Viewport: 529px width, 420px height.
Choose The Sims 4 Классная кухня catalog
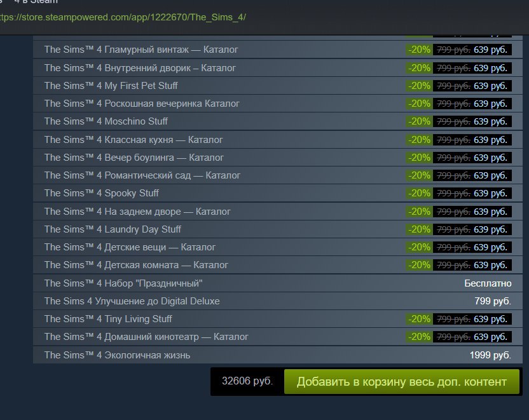pos(278,140)
